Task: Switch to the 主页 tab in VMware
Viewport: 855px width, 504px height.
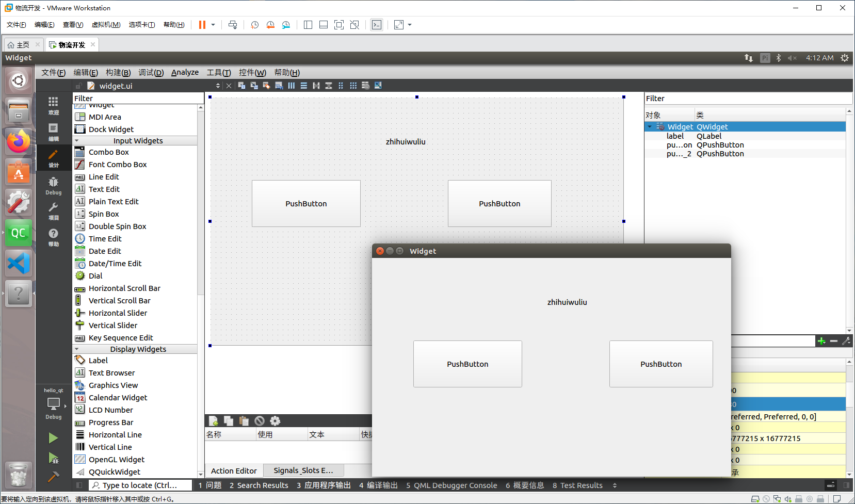Action: (x=23, y=45)
